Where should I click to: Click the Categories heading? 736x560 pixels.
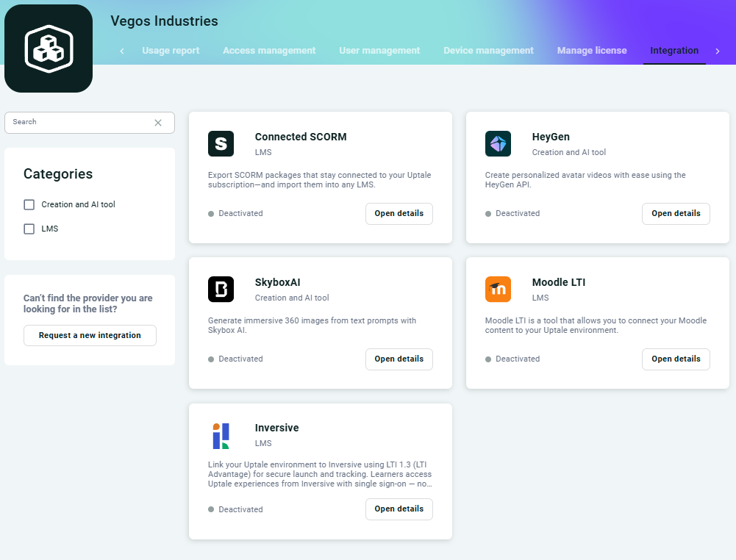click(x=58, y=174)
